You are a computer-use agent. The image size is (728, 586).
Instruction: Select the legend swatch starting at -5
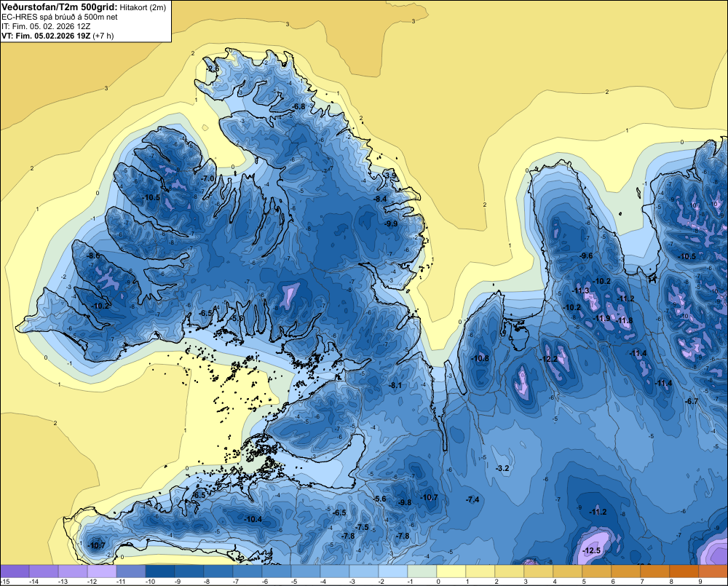[x=306, y=571]
